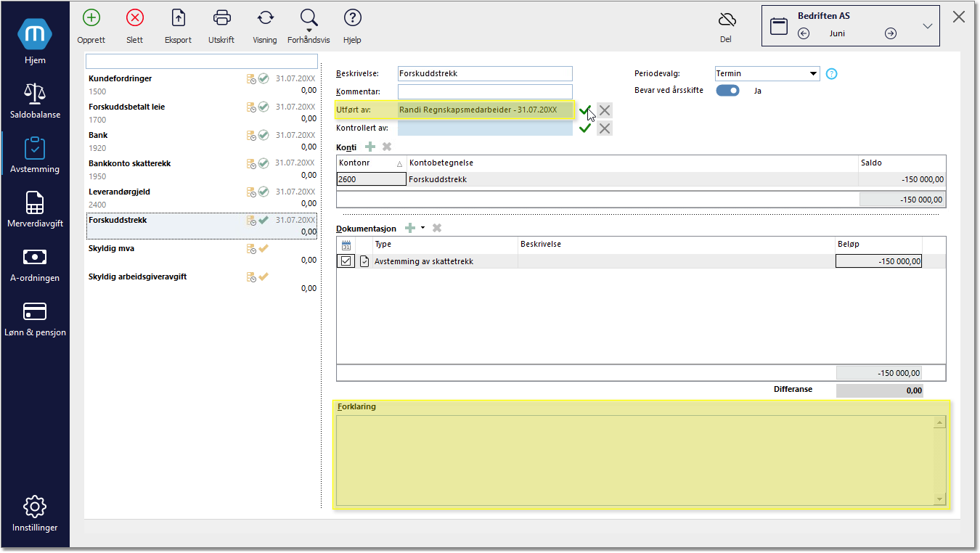Click the 2600 account number cell

tap(371, 179)
